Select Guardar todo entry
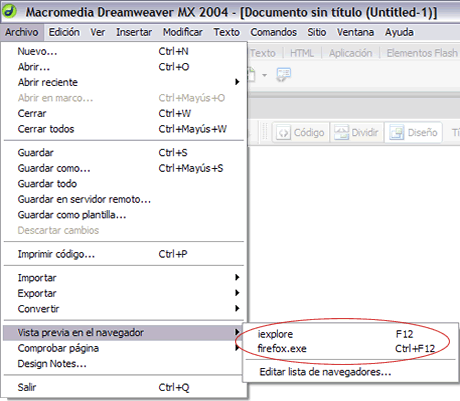Screen dimensions: 460x401 click(124, 184)
